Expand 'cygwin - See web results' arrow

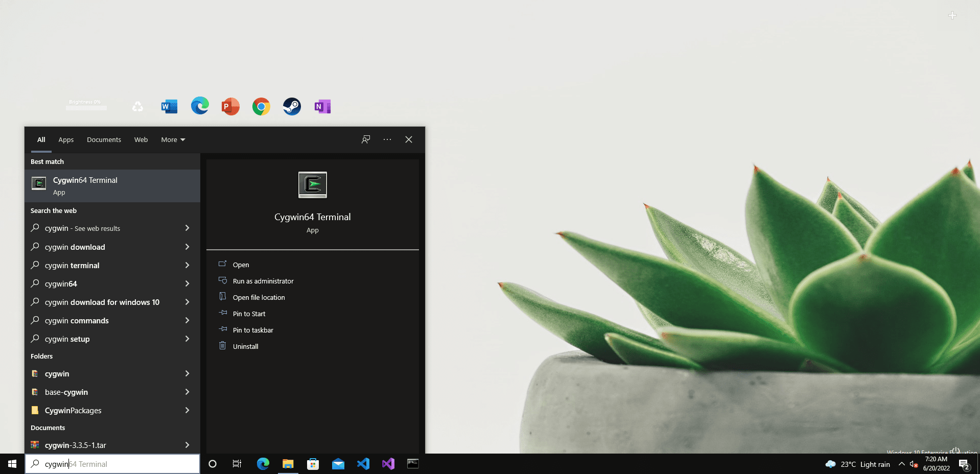[x=187, y=228]
